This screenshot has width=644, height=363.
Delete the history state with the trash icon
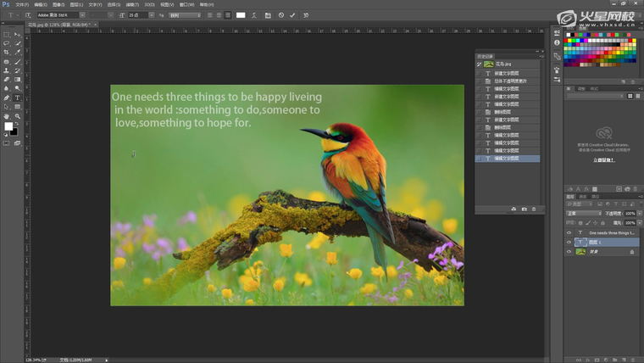pyautogui.click(x=533, y=209)
